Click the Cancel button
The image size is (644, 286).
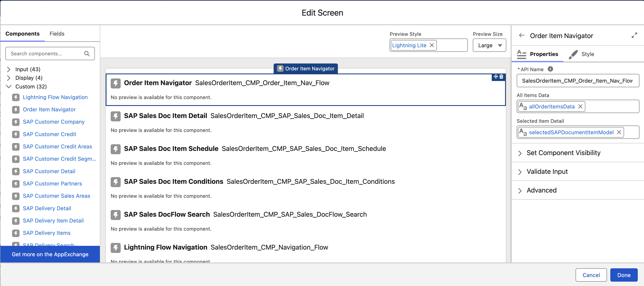[591, 275]
